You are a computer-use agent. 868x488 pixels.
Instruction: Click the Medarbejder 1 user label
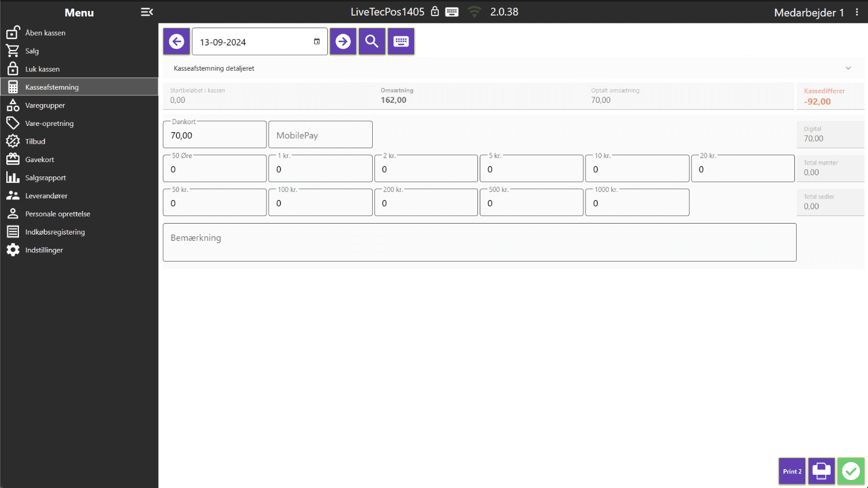[809, 13]
